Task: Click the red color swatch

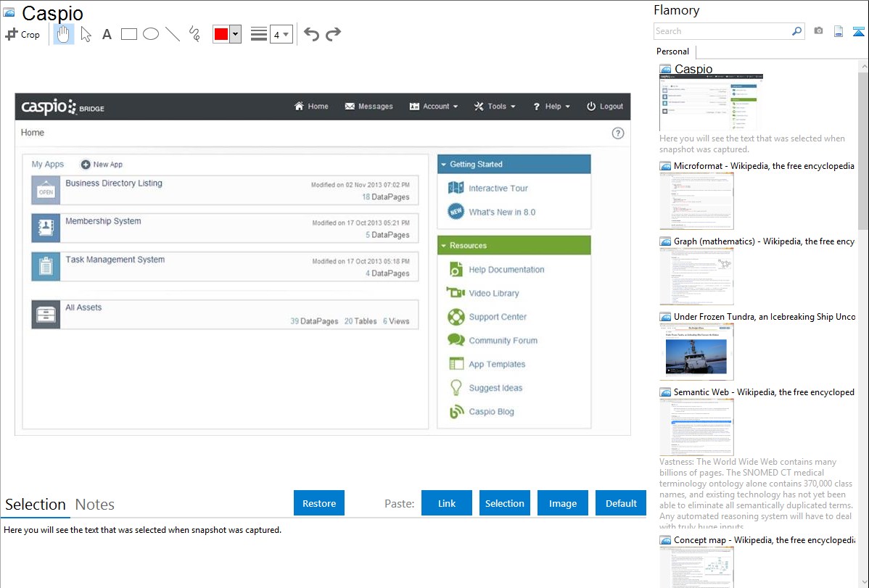Action: [x=221, y=34]
